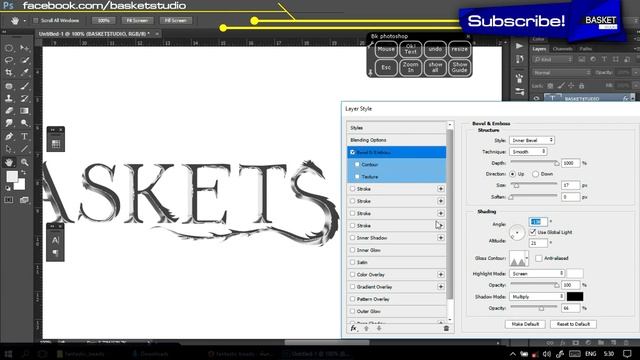Open the Actions panel play icon
This screenshot has height=360, width=640.
[x=519, y=46]
